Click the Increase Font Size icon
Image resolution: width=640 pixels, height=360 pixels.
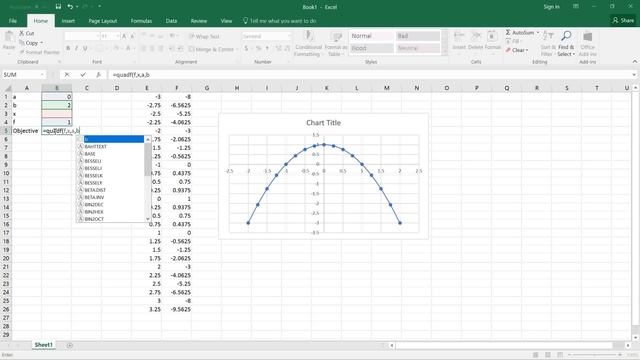tap(124, 36)
